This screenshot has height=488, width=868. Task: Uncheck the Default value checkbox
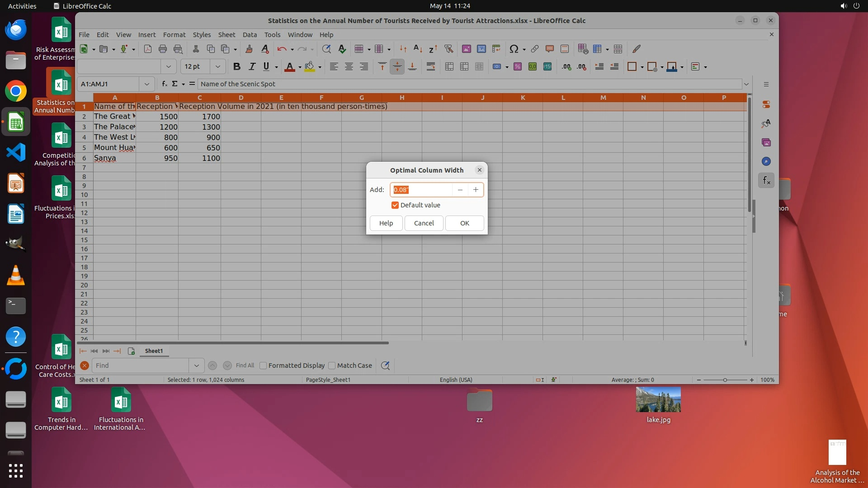395,205
